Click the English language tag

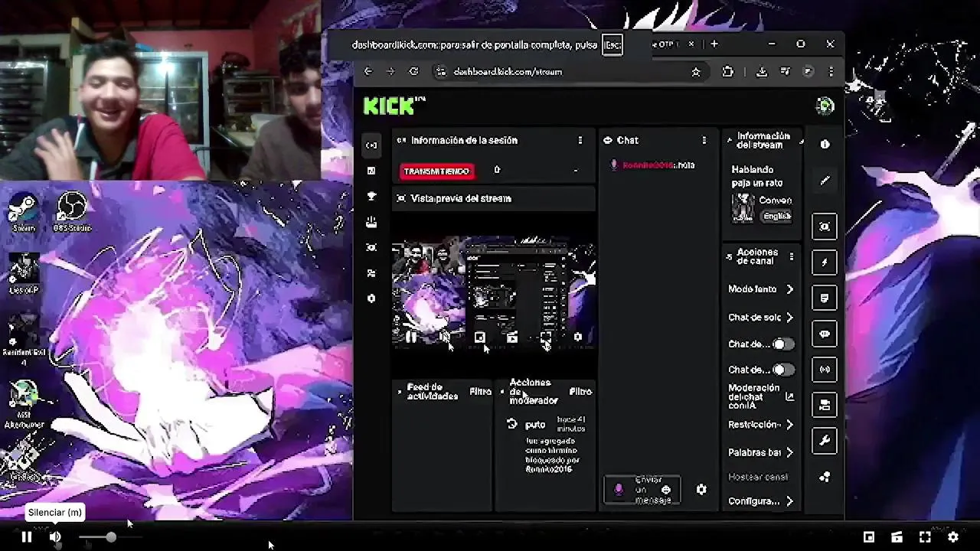point(776,217)
